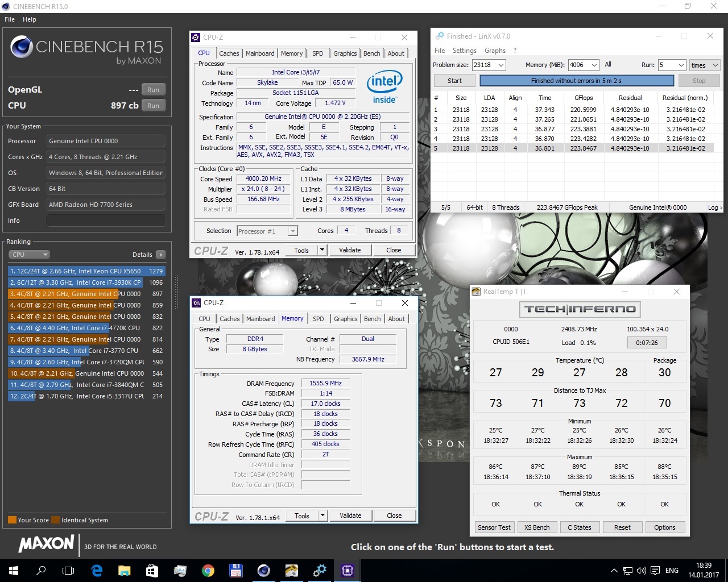Click the LinX title bar icon
This screenshot has width=728, height=582.
tap(439, 36)
